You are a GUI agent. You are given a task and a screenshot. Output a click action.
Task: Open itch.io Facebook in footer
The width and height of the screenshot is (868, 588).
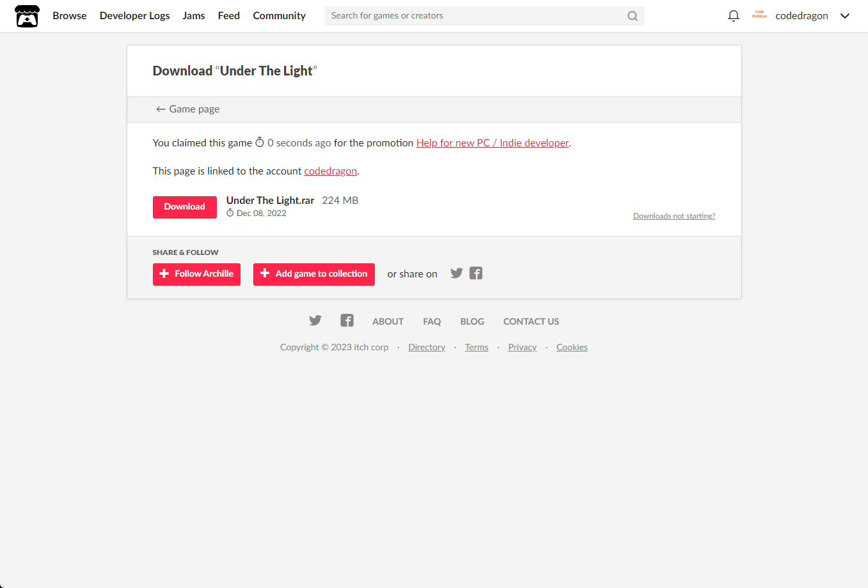click(x=347, y=321)
